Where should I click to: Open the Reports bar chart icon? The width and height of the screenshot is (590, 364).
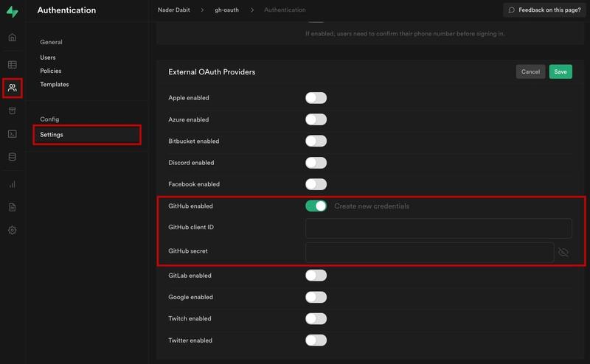click(13, 184)
